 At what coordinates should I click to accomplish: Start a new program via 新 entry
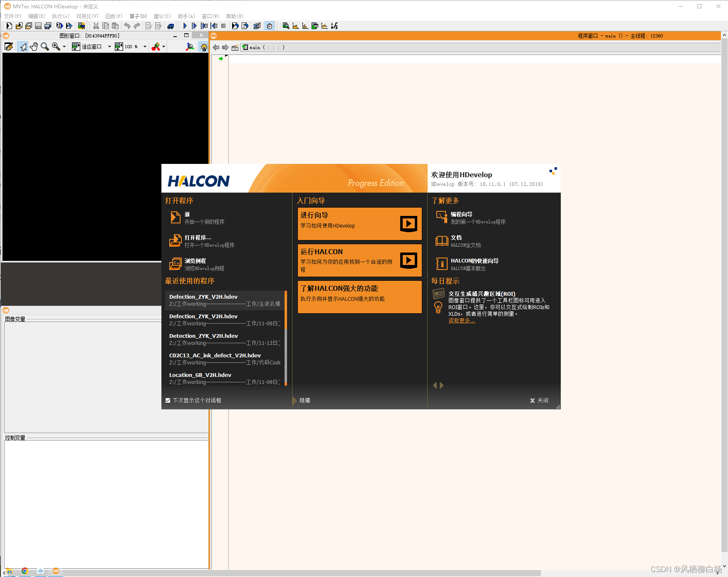[198, 218]
